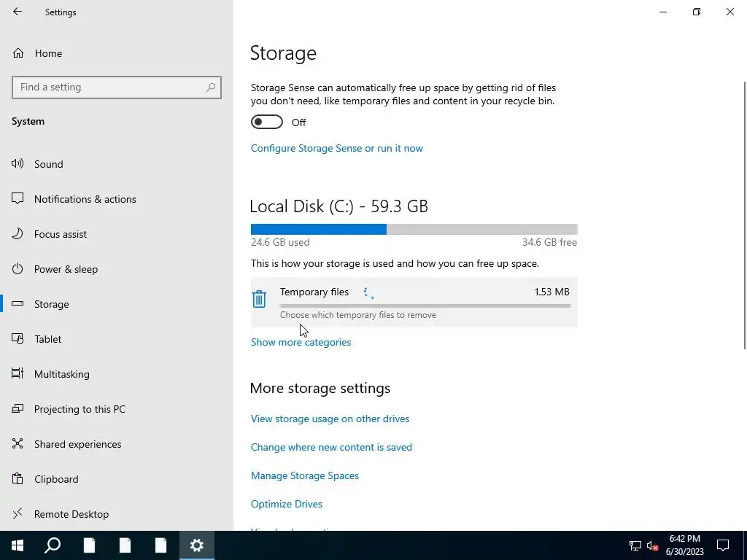Image resolution: width=747 pixels, height=560 pixels.
Task: Click the Multitasking icon
Action: [18, 373]
